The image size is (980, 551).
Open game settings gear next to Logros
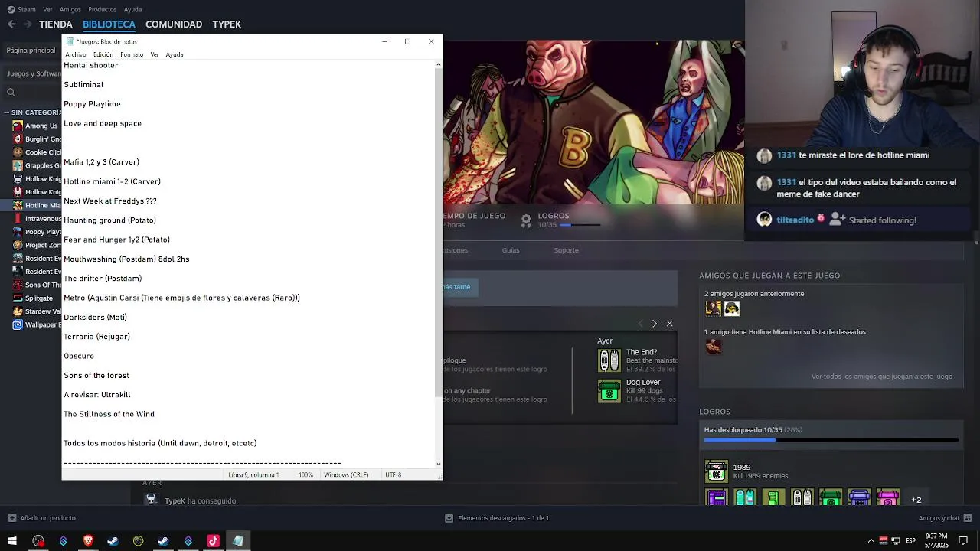(526, 220)
